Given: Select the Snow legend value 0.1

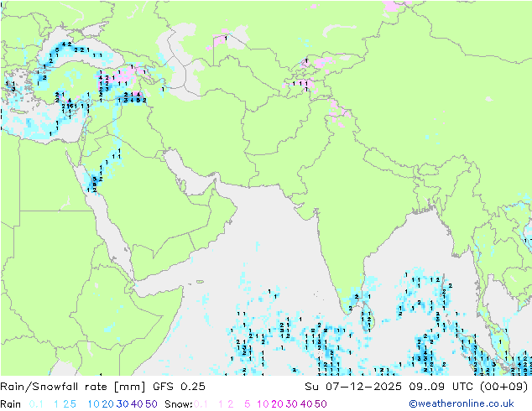Looking at the screenshot, I should tap(201, 404).
